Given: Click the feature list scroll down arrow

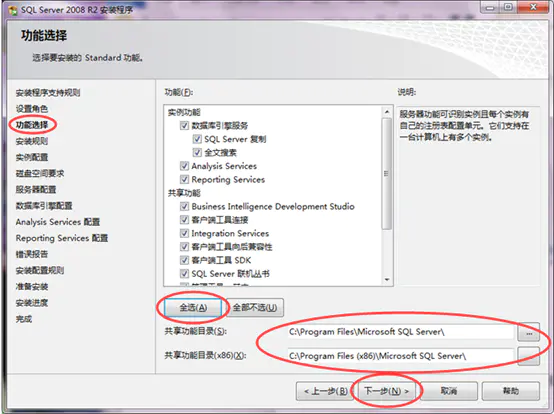Looking at the screenshot, I should click(387, 279).
